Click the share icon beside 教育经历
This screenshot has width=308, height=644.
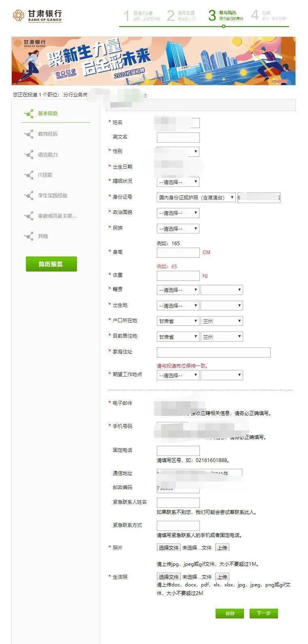tap(29, 134)
